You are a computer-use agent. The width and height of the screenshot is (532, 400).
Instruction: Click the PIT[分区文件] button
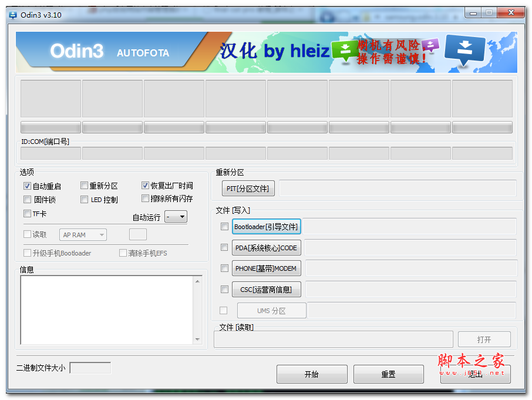[x=248, y=189]
